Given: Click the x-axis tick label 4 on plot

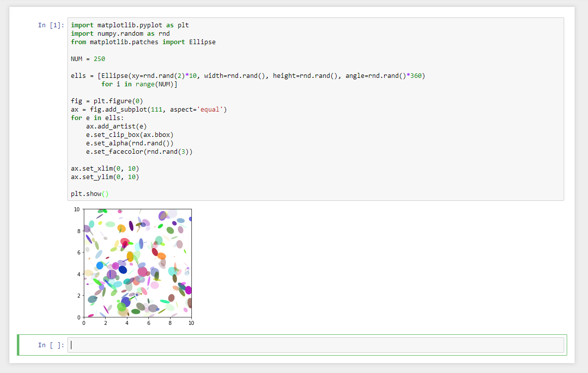Looking at the screenshot, I should click(127, 323).
